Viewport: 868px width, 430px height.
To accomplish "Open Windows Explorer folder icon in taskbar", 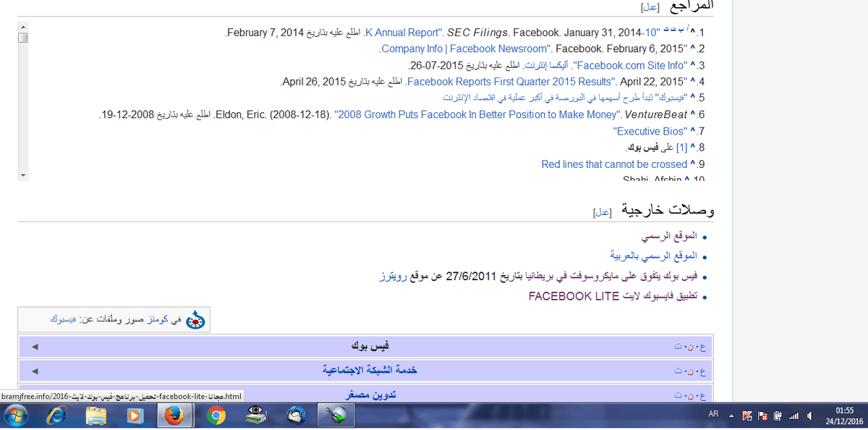I will coord(96,416).
